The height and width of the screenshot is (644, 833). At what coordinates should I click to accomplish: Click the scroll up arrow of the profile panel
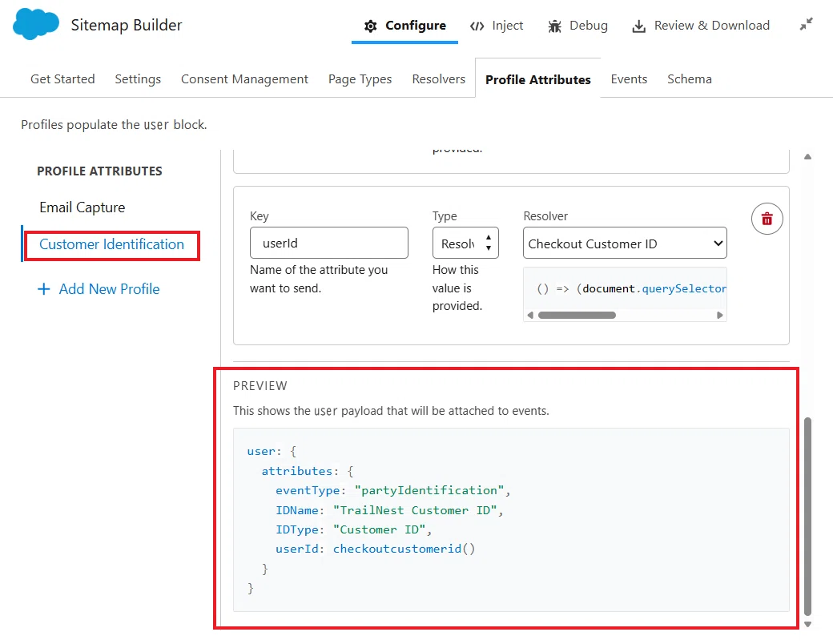807,157
